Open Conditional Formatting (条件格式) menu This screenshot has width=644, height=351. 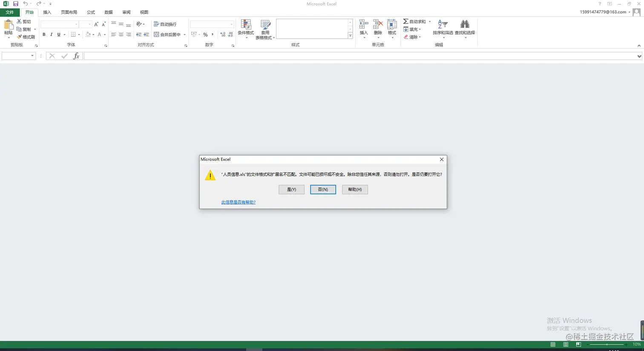point(246,29)
